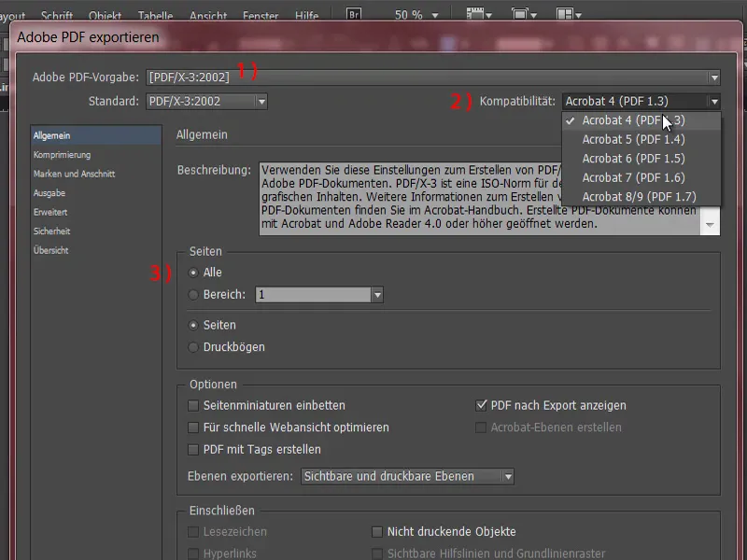747x560 pixels.
Task: Open the screen mode icon menu
Action: 524,14
